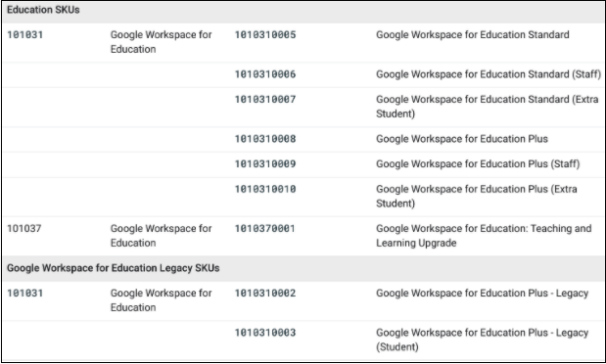The image size is (606, 364).
Task: Click "Teaching and Learning Upgrade" SKU name
Action: [x=484, y=235]
